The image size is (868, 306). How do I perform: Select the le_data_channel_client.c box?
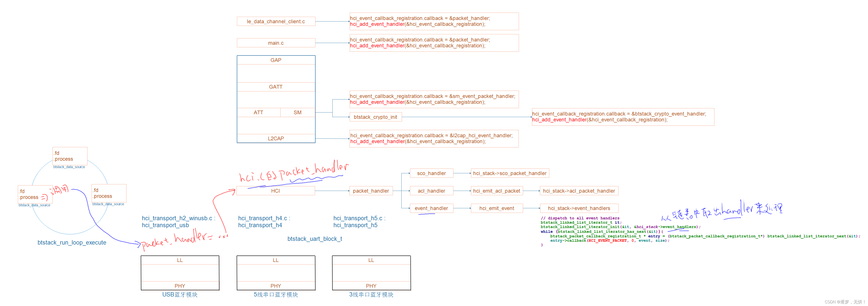tap(276, 21)
